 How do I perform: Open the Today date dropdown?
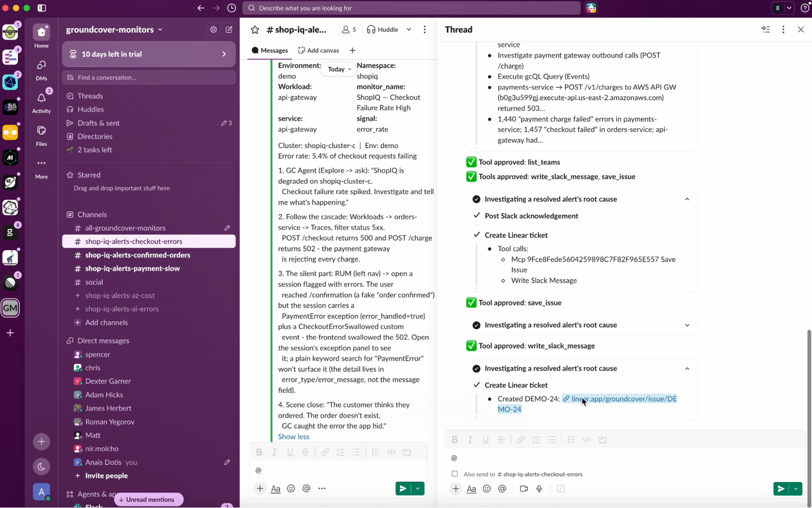point(339,69)
